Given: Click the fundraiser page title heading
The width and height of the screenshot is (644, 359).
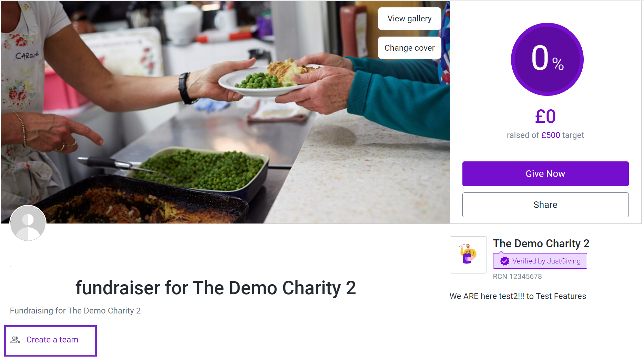Looking at the screenshot, I should (215, 288).
